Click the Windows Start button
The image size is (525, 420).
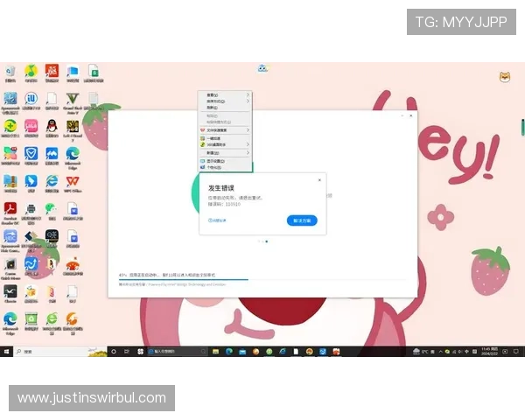7,351
